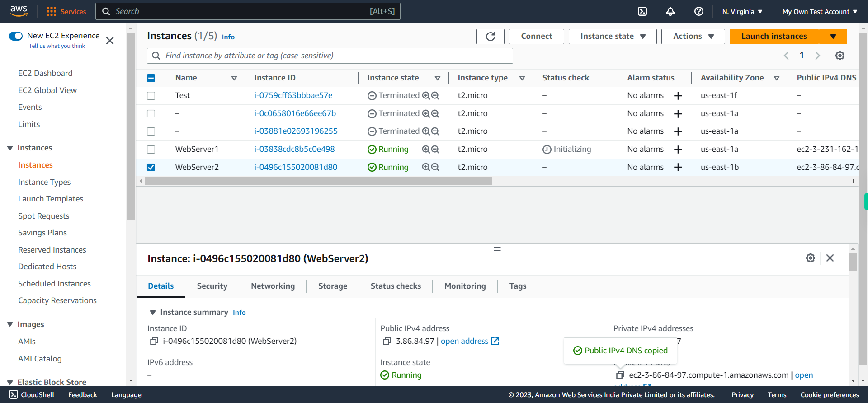Refresh the instances list

pos(491,37)
